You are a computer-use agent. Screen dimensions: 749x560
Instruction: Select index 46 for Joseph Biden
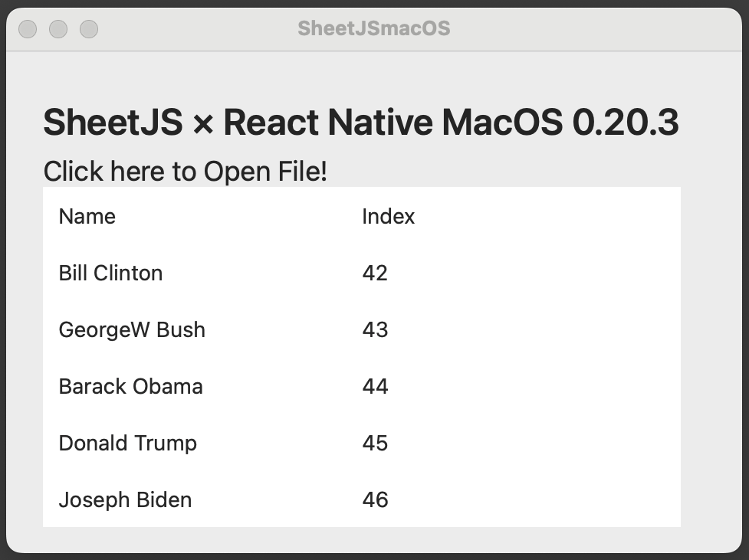coord(376,499)
